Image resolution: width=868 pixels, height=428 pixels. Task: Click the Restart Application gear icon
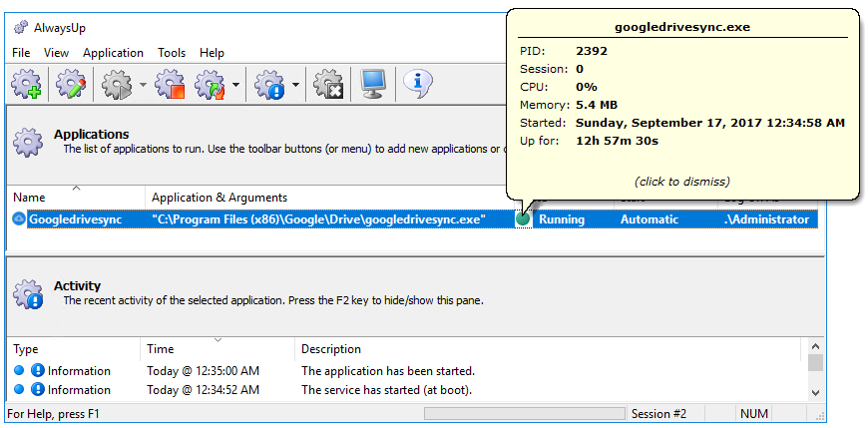point(210,85)
